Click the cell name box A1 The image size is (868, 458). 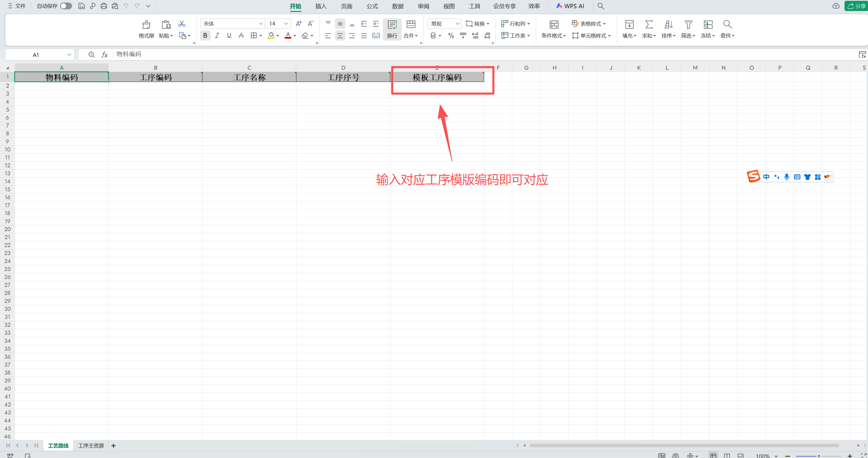point(36,55)
